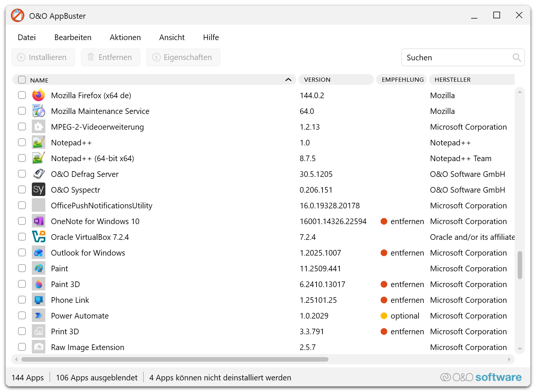Toggle sort order arrow in Name column
Viewport: 536px width, 392px height.
pos(288,80)
